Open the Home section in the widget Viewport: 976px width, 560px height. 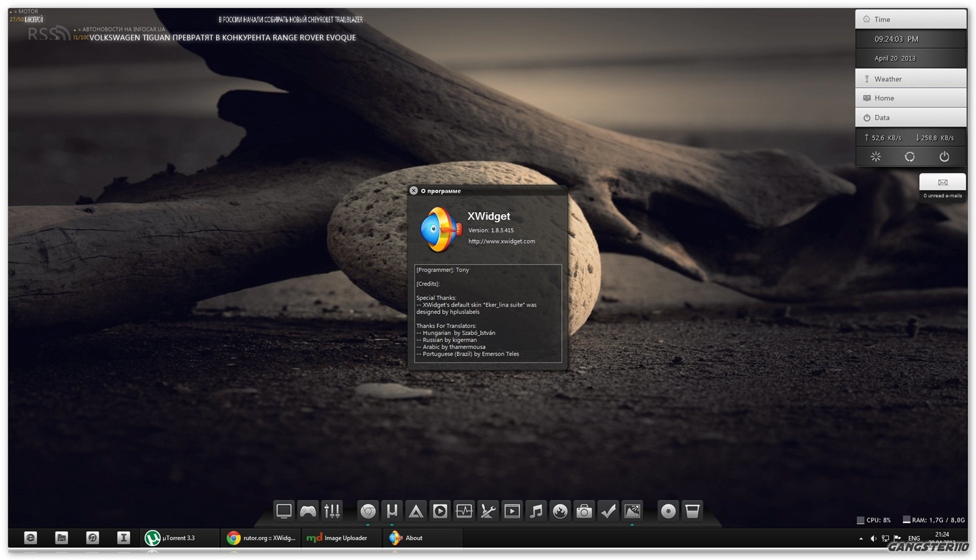(x=911, y=98)
